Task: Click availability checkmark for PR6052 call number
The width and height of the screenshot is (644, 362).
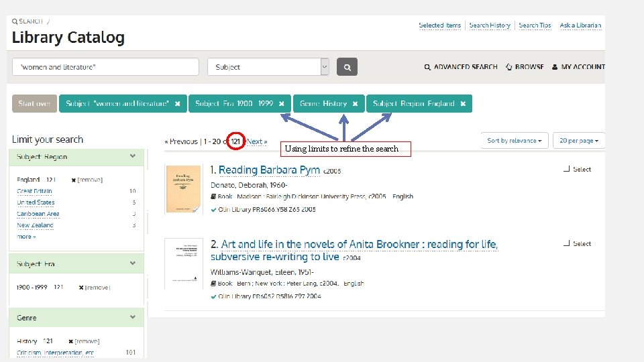Action: point(213,297)
